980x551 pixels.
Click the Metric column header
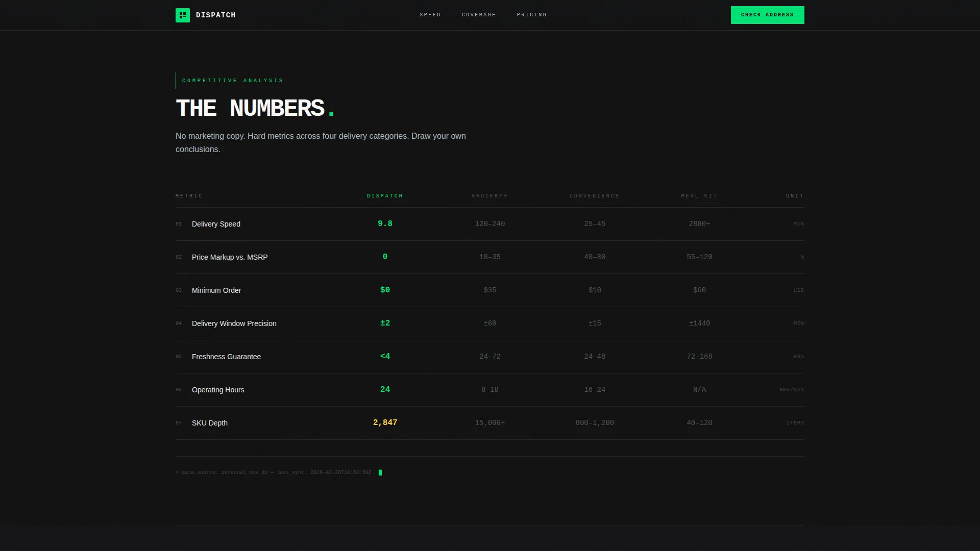pos(189,196)
